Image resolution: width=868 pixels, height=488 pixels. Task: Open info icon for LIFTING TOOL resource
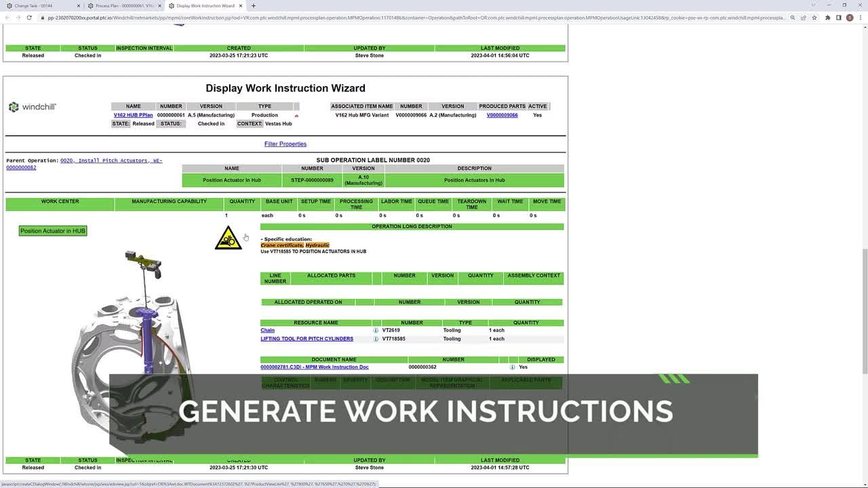pyautogui.click(x=376, y=339)
